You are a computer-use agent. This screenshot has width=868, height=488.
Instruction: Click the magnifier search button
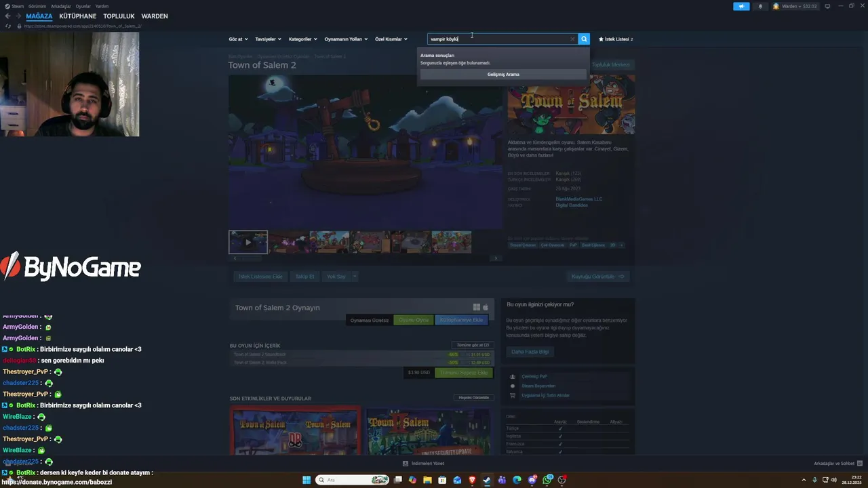tap(584, 39)
